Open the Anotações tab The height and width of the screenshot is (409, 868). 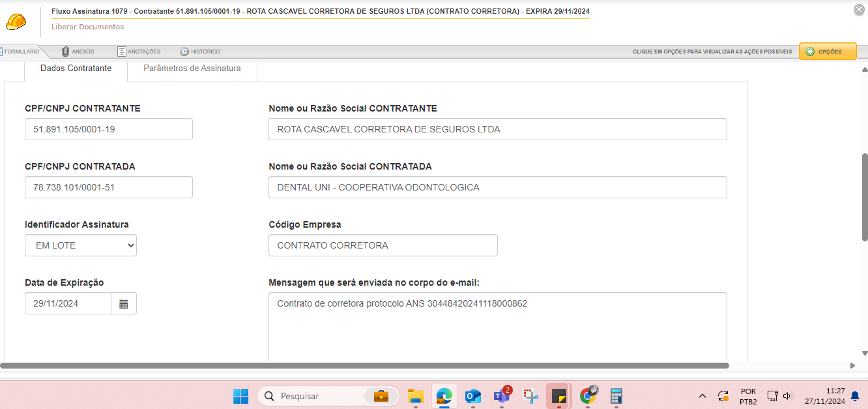pos(139,52)
